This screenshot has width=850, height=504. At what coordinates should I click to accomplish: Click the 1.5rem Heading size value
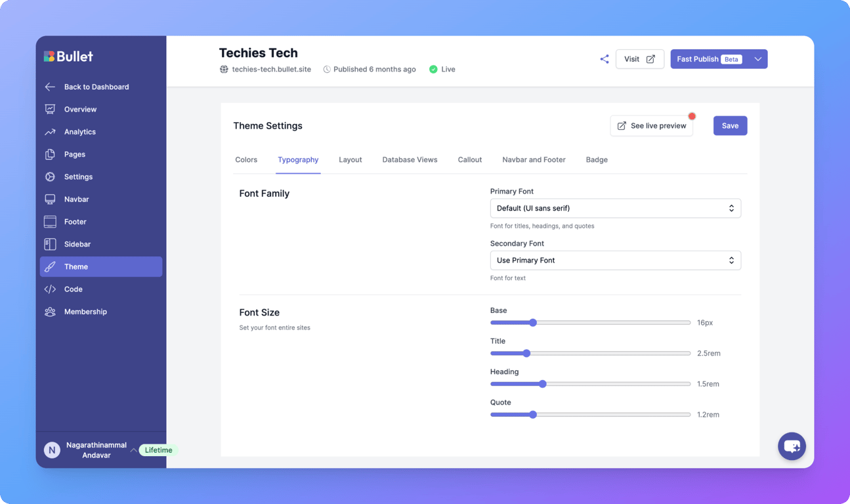(x=708, y=384)
